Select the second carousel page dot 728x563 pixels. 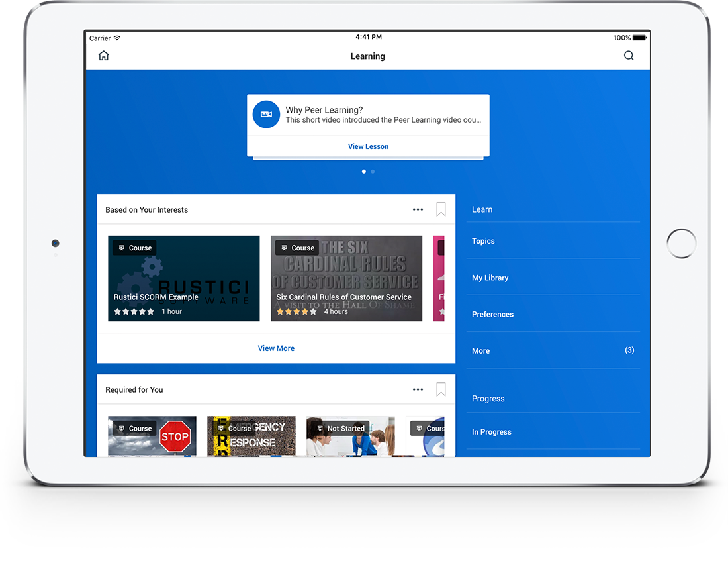click(x=373, y=171)
